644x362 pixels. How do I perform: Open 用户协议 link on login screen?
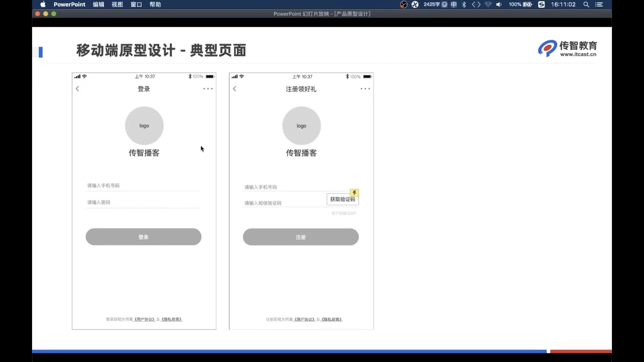pos(144,319)
